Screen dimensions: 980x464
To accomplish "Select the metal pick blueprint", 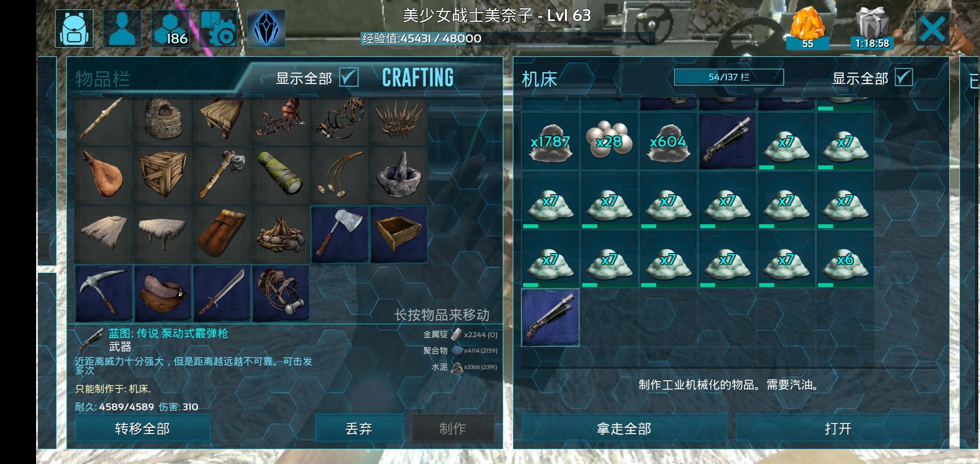I will 104,293.
